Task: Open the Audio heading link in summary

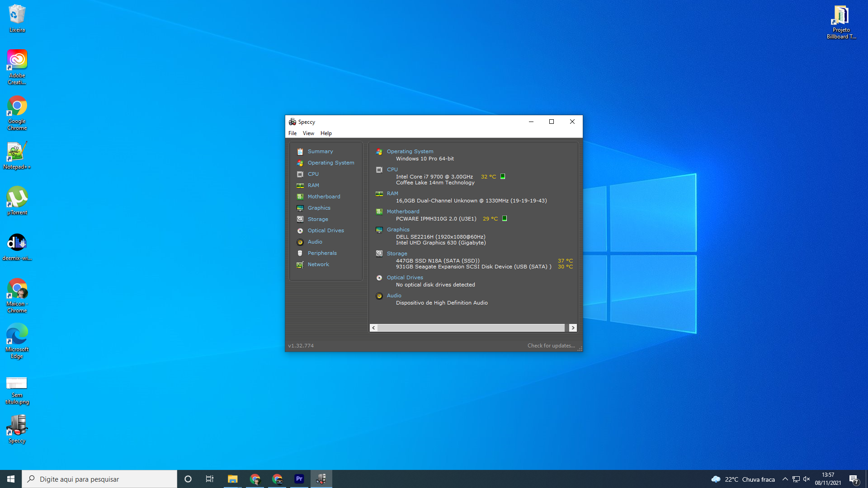Action: (394, 296)
